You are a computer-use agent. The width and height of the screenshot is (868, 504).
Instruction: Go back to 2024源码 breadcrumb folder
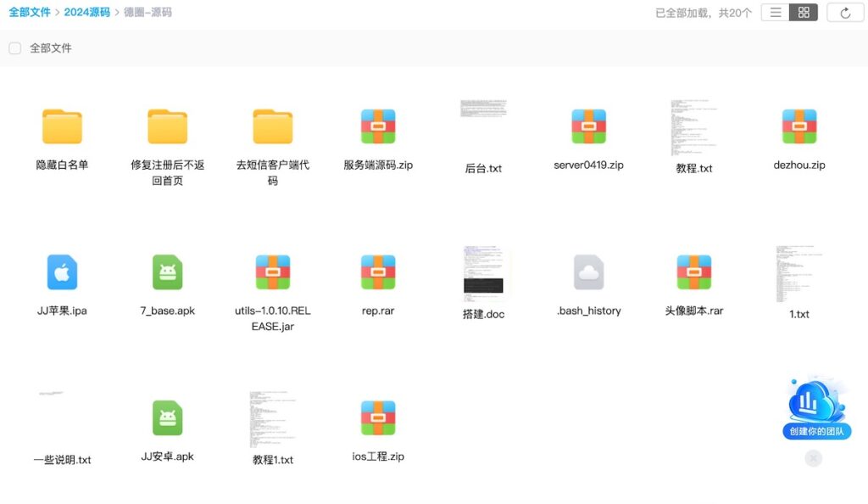coord(89,12)
